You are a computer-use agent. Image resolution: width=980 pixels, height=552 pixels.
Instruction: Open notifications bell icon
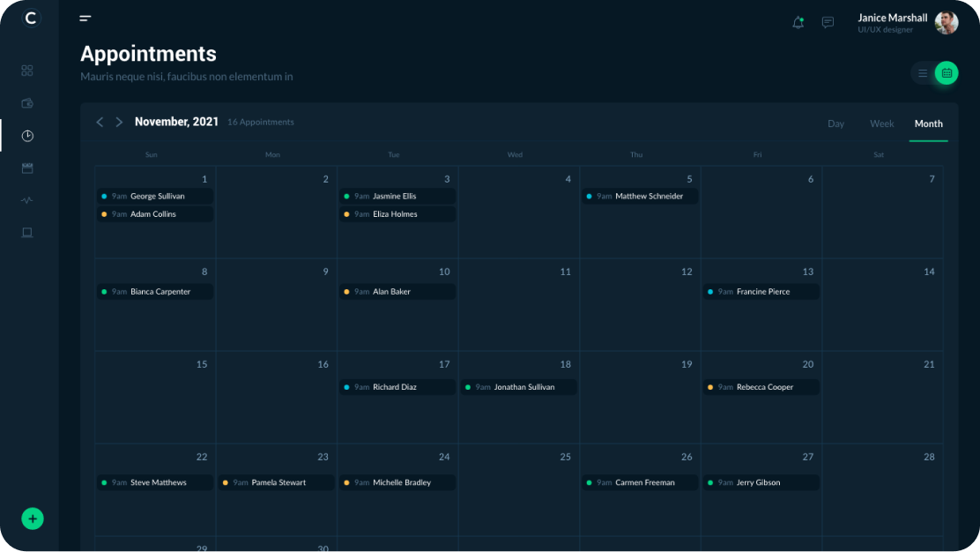[x=798, y=23]
